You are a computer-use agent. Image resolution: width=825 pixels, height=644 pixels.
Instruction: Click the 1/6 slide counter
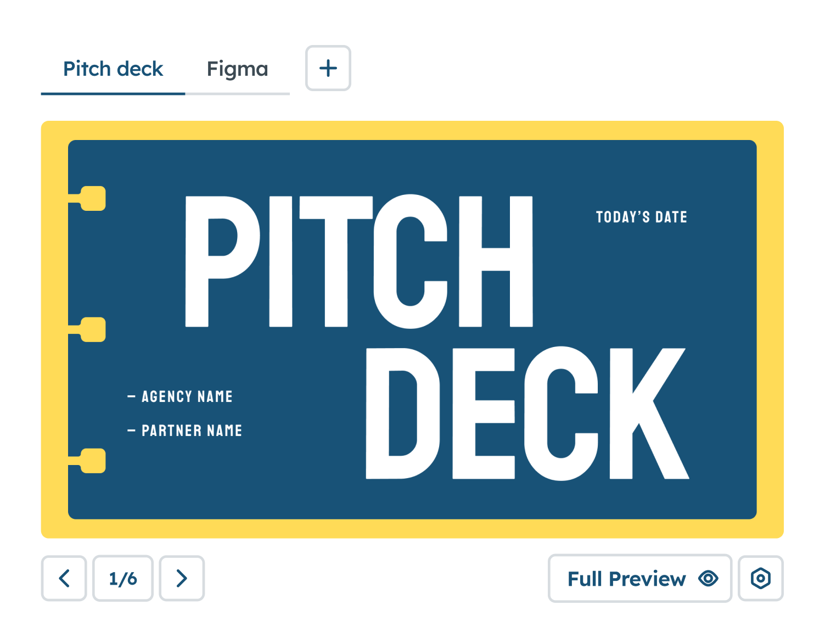coord(123,579)
